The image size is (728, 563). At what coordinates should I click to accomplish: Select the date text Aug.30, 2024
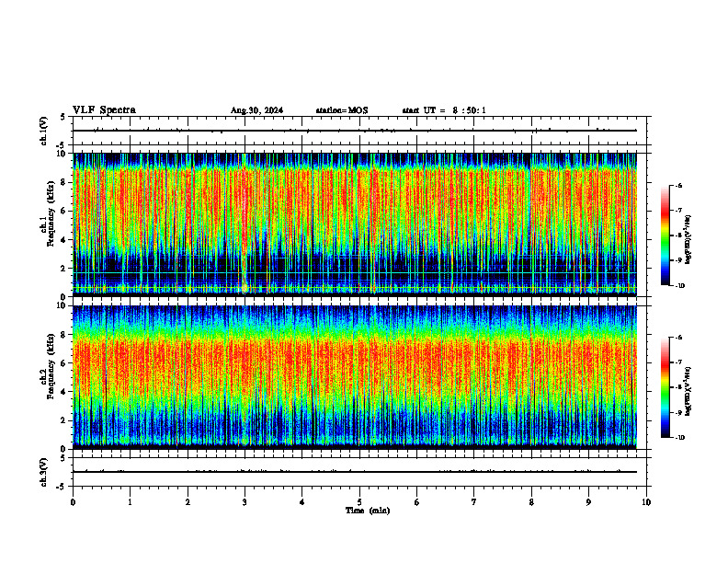[x=256, y=110]
